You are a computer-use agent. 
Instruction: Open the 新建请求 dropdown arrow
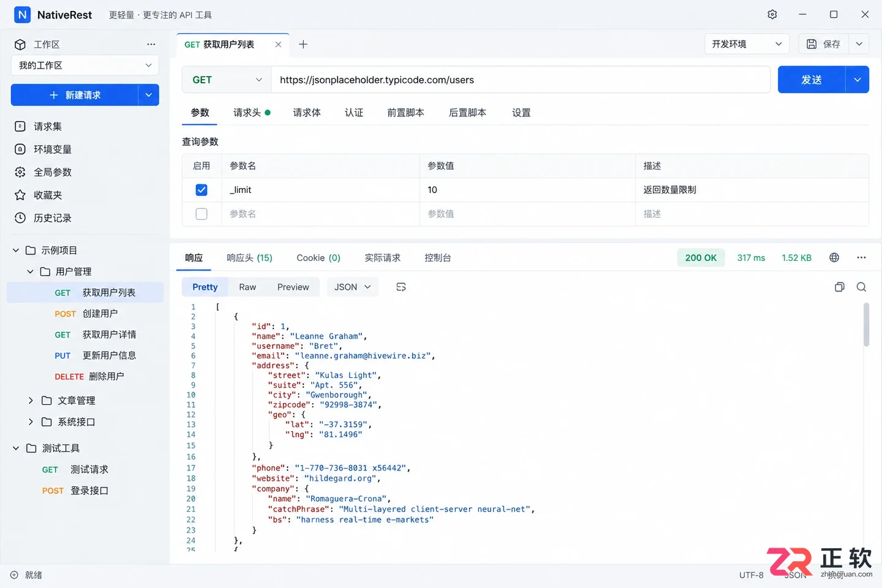pos(148,95)
